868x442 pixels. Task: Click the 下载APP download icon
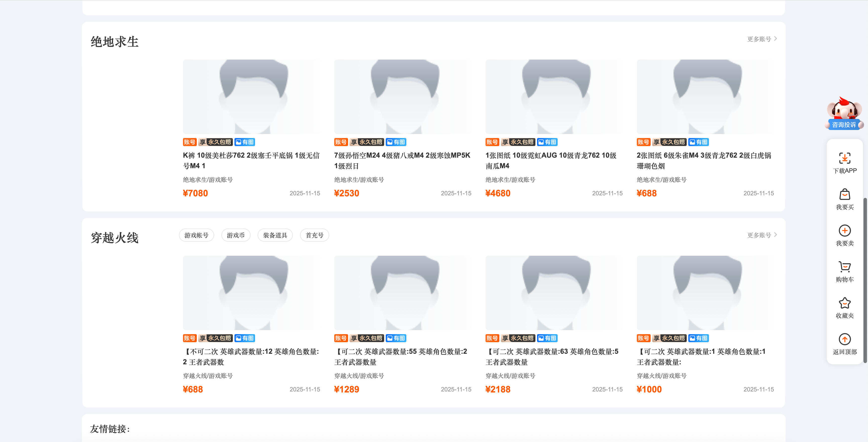click(x=844, y=158)
